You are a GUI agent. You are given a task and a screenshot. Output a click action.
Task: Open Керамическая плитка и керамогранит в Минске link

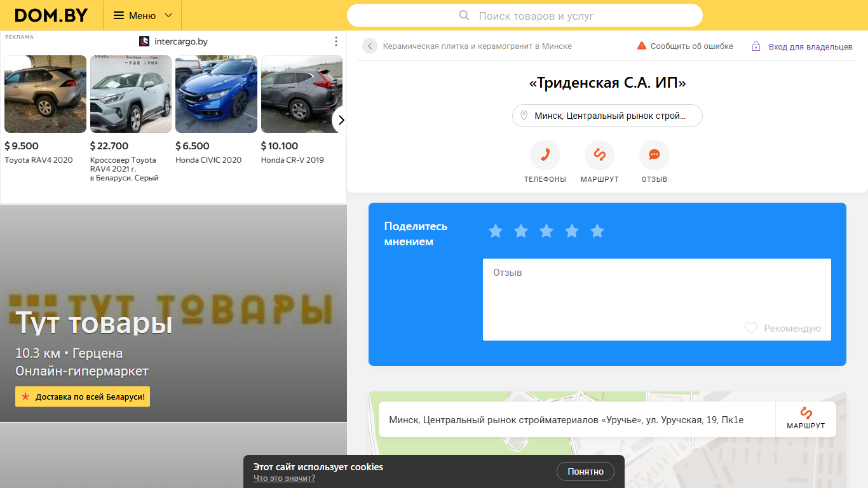[477, 46]
